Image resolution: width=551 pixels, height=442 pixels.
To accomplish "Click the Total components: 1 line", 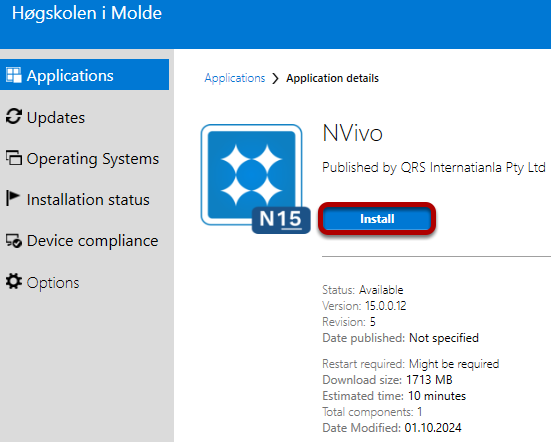I will tap(372, 412).
